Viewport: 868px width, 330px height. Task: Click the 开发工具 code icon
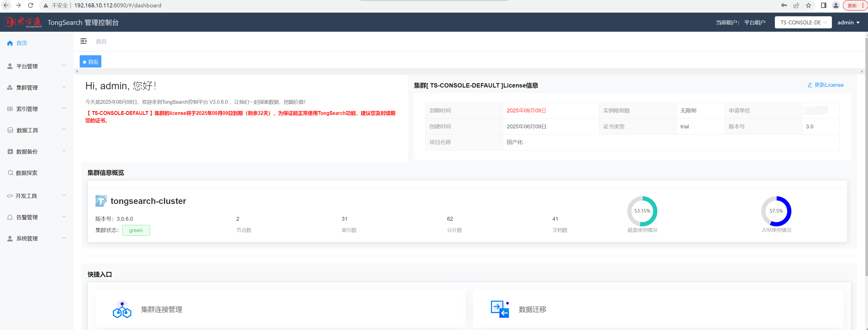[10, 196]
